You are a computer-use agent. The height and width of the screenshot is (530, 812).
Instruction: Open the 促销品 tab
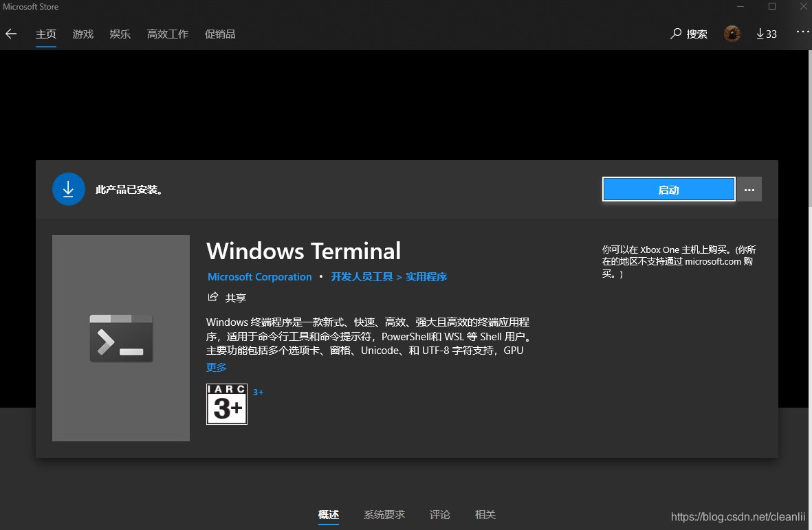(220, 34)
